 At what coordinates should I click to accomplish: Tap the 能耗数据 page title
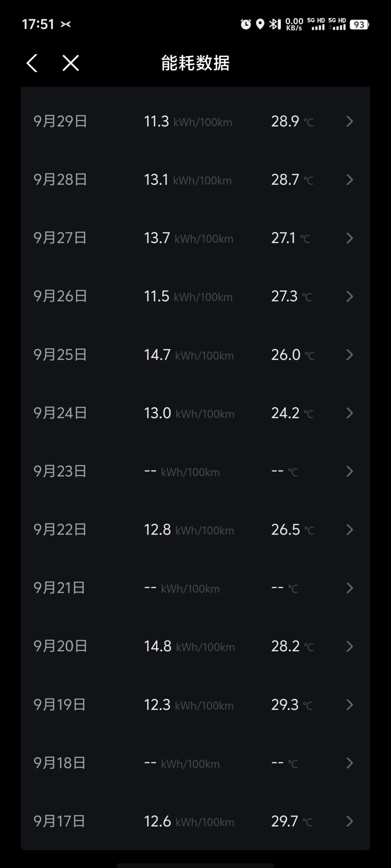click(195, 63)
